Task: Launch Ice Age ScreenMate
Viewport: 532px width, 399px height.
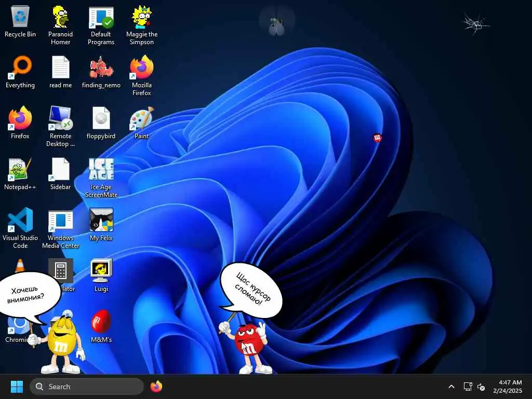Action: click(101, 178)
